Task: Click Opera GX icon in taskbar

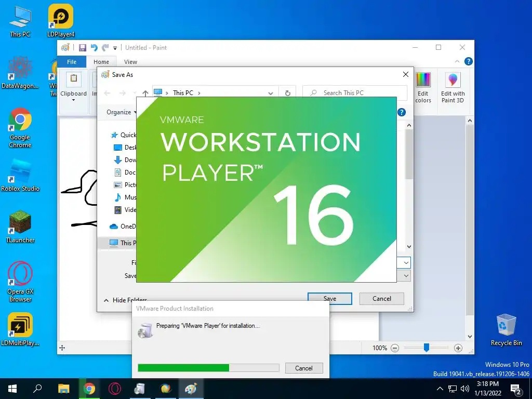Action: 115,389
